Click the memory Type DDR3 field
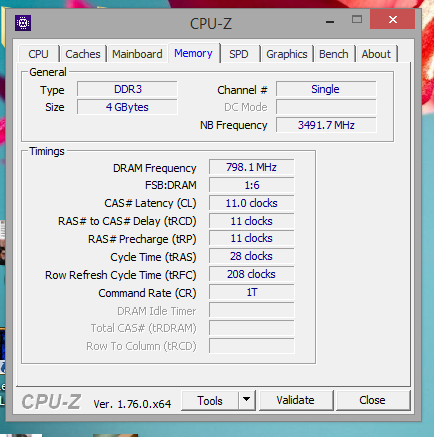The image size is (434, 437). point(127,89)
